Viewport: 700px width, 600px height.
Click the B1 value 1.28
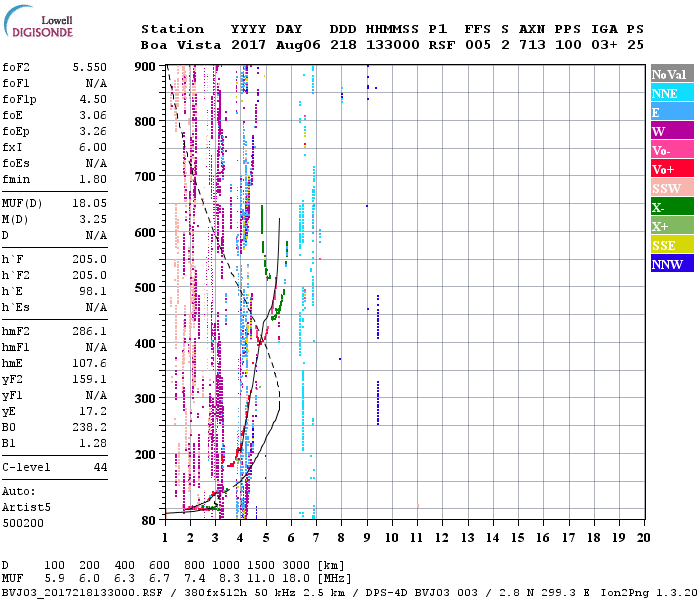click(93, 443)
